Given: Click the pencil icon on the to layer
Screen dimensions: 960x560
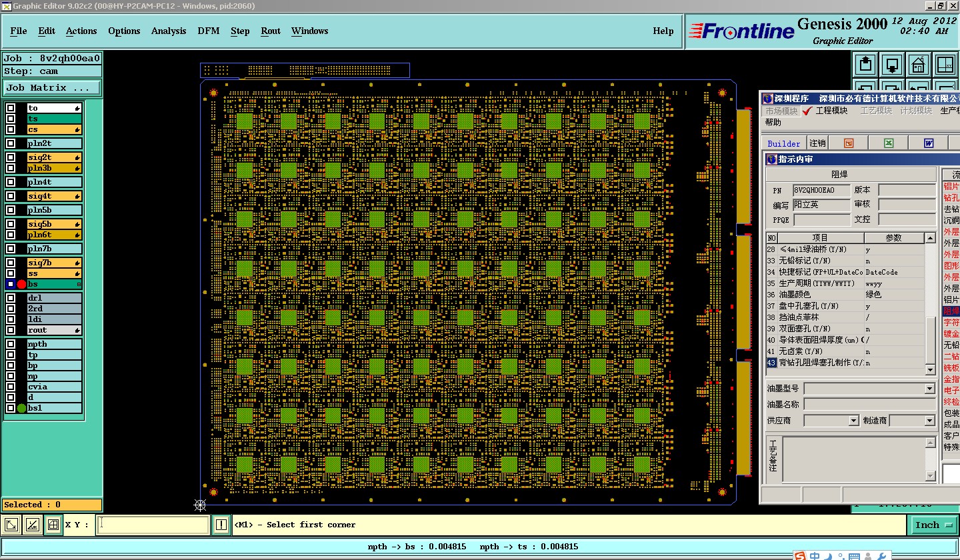Looking at the screenshot, I should point(77,108).
